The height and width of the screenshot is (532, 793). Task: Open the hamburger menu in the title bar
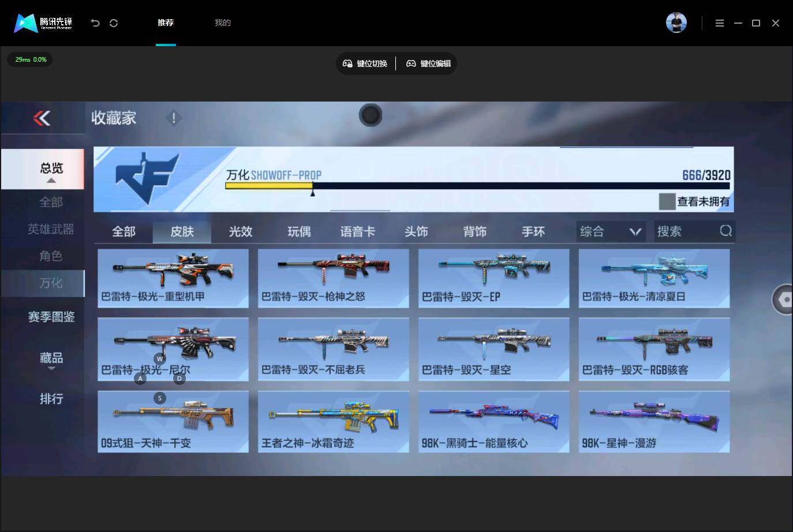pyautogui.click(x=719, y=23)
